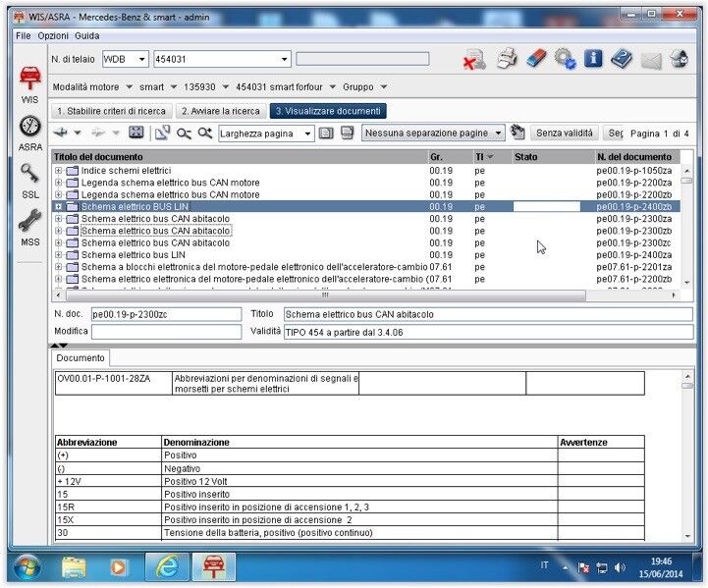
Task: Open the WDB chassis prefix dropdown
Action: coord(125,59)
